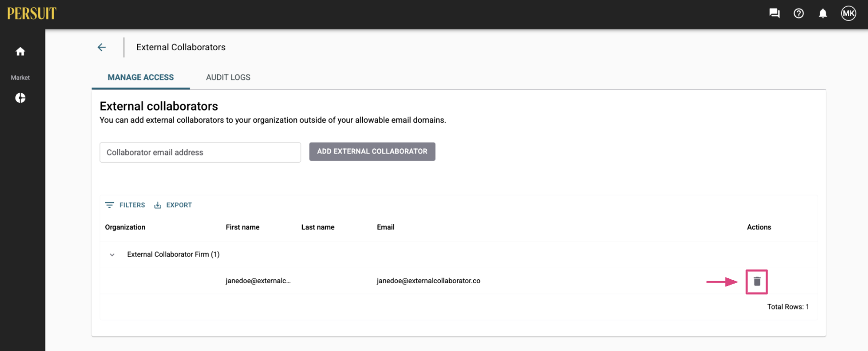The height and width of the screenshot is (351, 868).
Task: Go back using the left arrow
Action: click(x=101, y=47)
